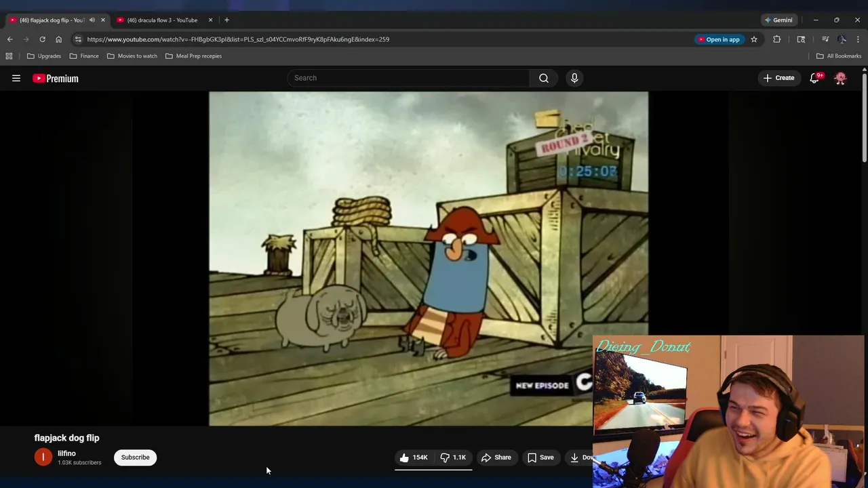Open the Upgrades bookmark folder

pyautogui.click(x=44, y=56)
